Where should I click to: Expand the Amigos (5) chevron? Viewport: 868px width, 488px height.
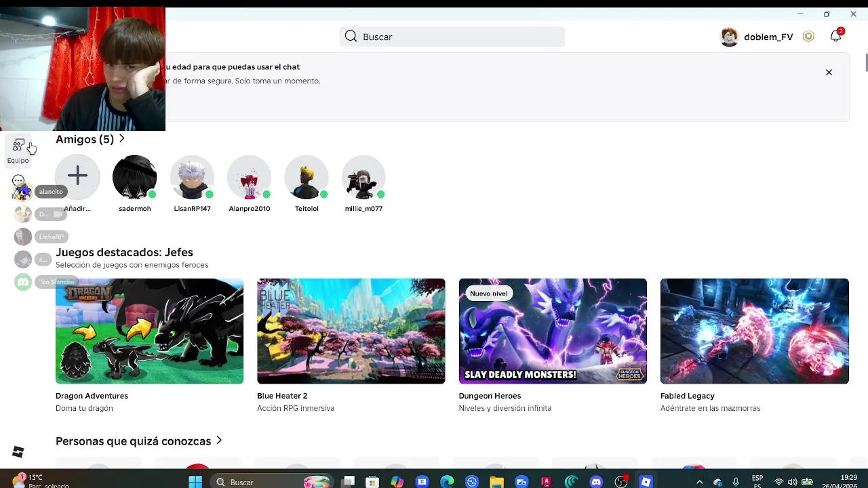(121, 139)
